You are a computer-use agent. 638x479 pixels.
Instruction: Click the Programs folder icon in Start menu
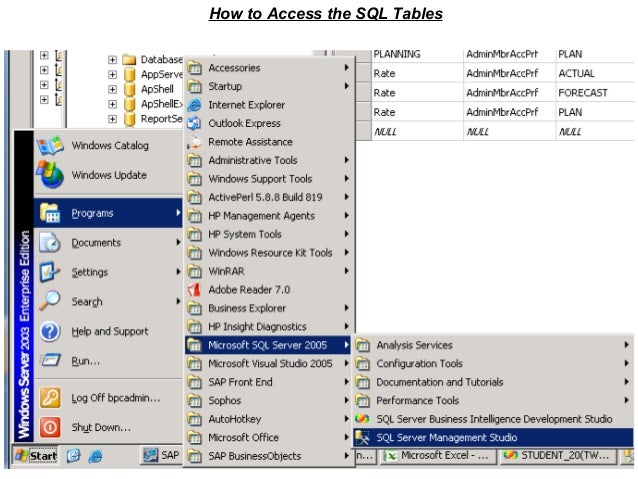(50, 213)
